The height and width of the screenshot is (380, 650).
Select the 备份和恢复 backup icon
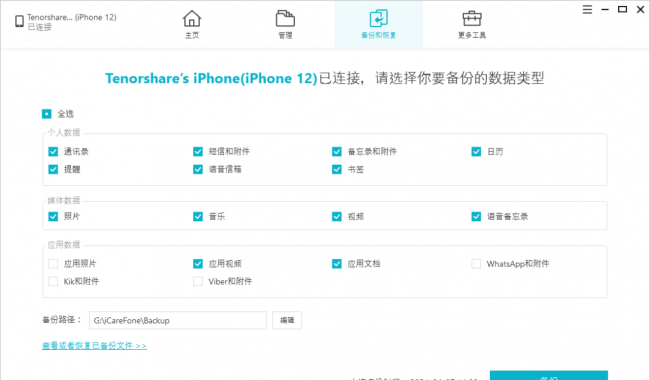tap(378, 19)
